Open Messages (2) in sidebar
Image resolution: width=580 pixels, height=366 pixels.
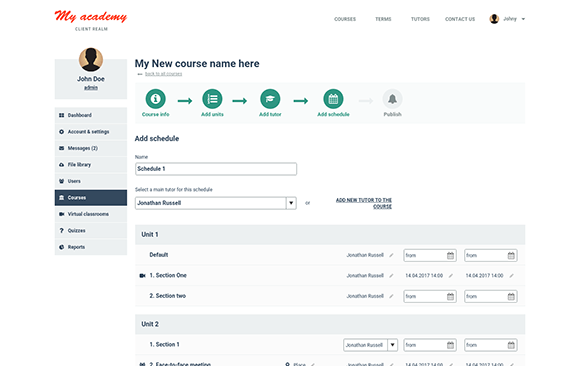[x=91, y=148]
